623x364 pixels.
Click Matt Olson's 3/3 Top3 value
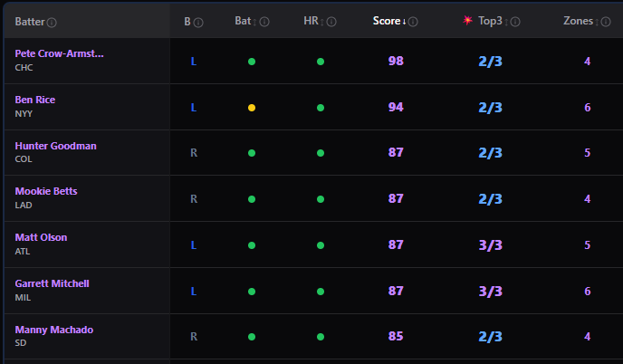(x=490, y=245)
